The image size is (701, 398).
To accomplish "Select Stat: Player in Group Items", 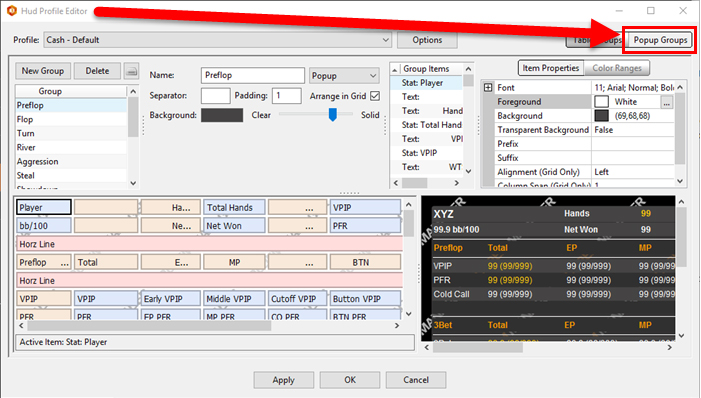I will (427, 83).
